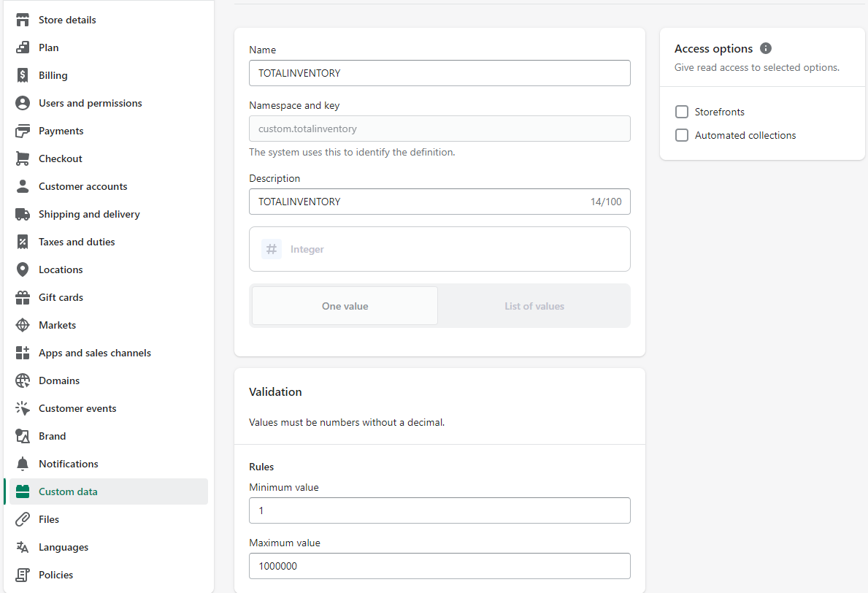Screen dimensions: 868x593
Task: Open the Policies settings page
Action: click(55, 575)
